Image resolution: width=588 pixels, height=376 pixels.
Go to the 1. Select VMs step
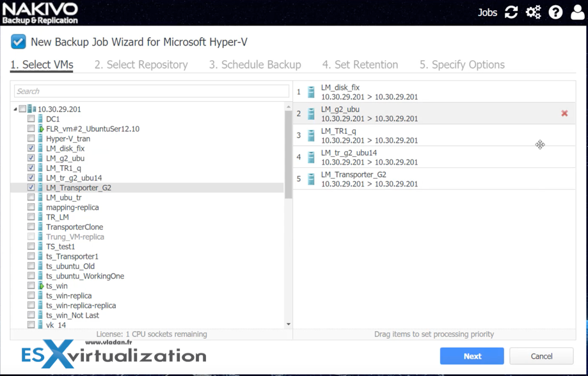coord(42,65)
